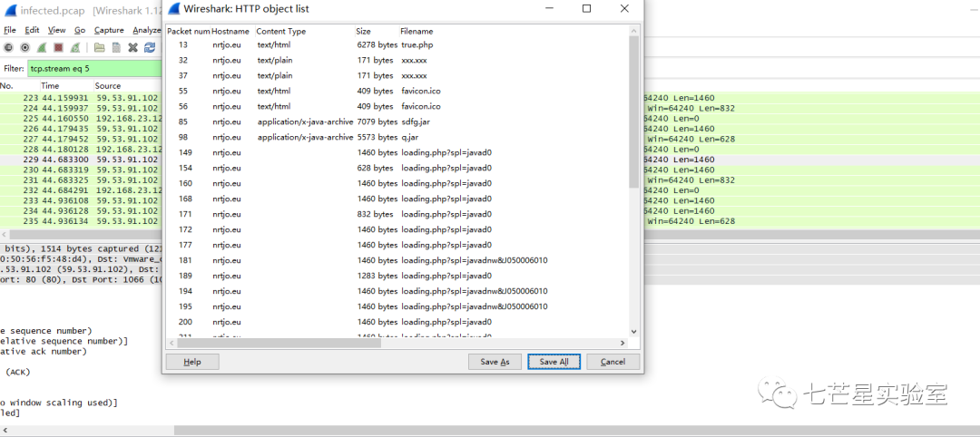Image resolution: width=980 pixels, height=437 pixels.
Task: Select packet 149 loading.php row
Action: pos(397,152)
